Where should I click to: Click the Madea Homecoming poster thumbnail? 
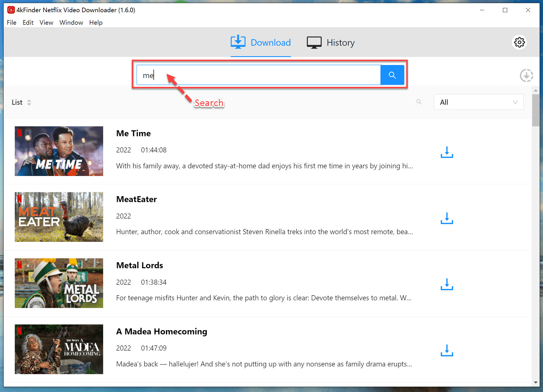[59, 349]
